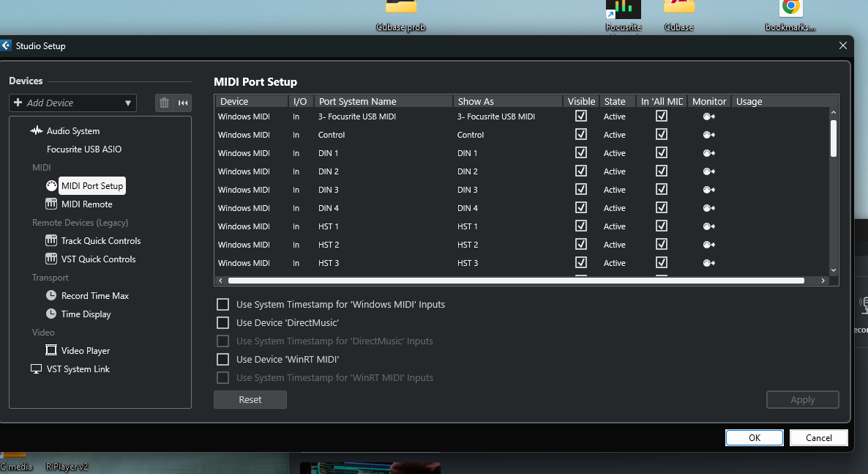This screenshot has height=474, width=868.
Task: Toggle Visible for 3- Focusrite USB MIDI
Action: click(x=580, y=116)
